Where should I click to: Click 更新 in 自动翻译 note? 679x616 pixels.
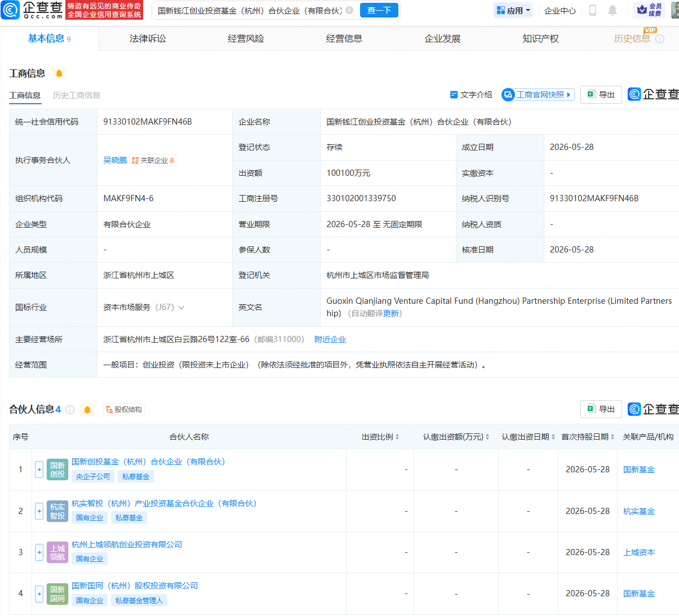tap(390, 313)
